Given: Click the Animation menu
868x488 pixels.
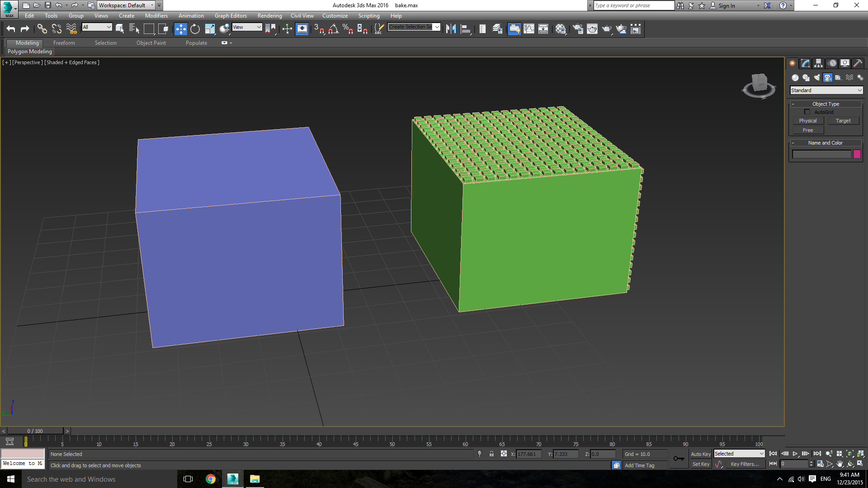Looking at the screenshot, I should tap(191, 15).
